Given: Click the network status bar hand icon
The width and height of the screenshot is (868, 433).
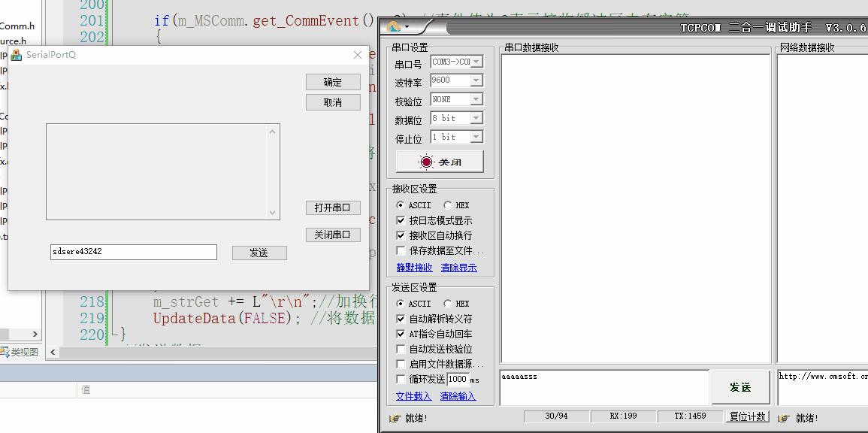Looking at the screenshot, I should pyautogui.click(x=785, y=418).
